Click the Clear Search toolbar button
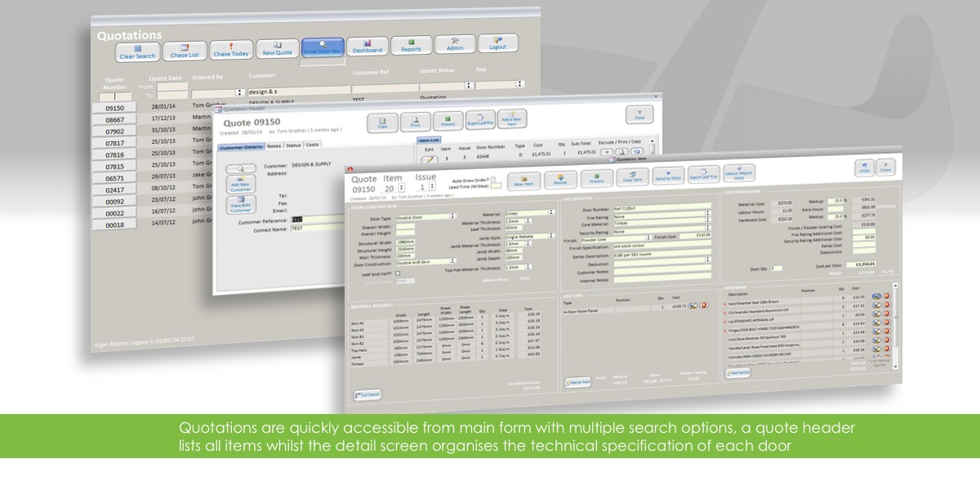This screenshot has width=980, height=490. click(x=136, y=52)
